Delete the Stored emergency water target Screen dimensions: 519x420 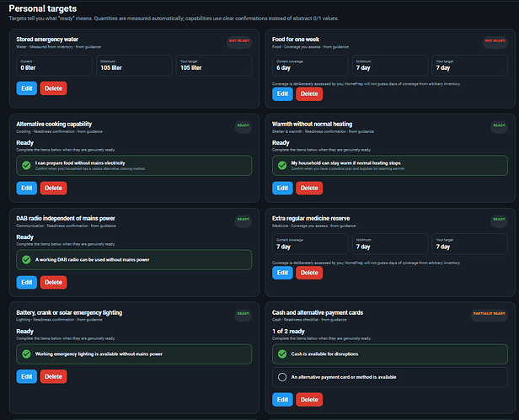(x=53, y=88)
